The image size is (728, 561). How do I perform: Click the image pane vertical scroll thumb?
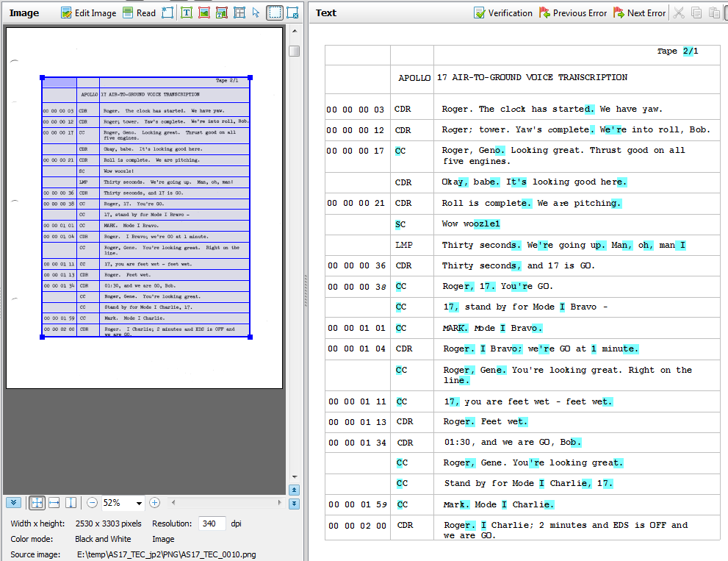point(294,51)
